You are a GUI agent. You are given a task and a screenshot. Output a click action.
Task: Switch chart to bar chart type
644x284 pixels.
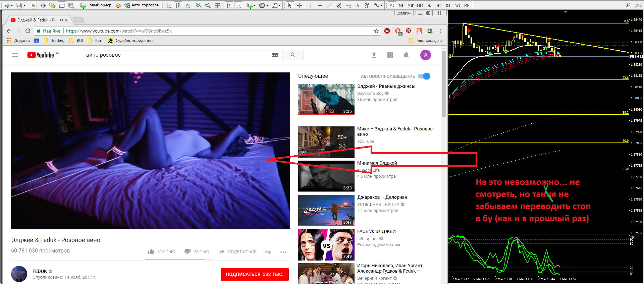169,5
